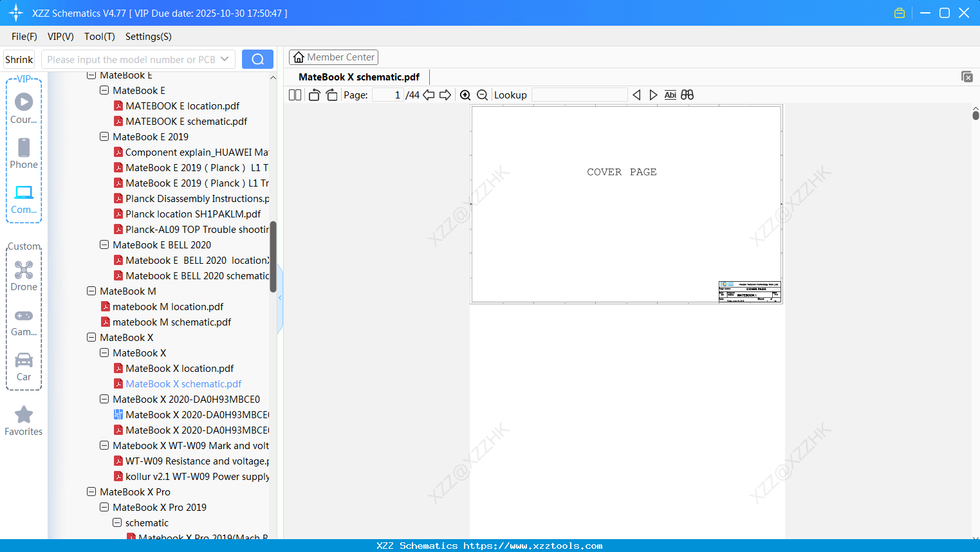Zoom in on the schematic
Screen dimensions: 980x552
tap(465, 95)
